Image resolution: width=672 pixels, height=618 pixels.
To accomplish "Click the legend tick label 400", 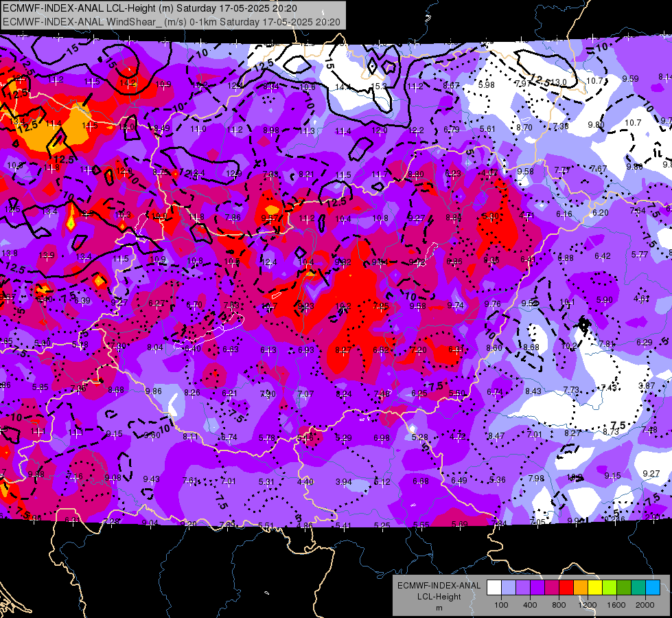I will tap(530, 605).
